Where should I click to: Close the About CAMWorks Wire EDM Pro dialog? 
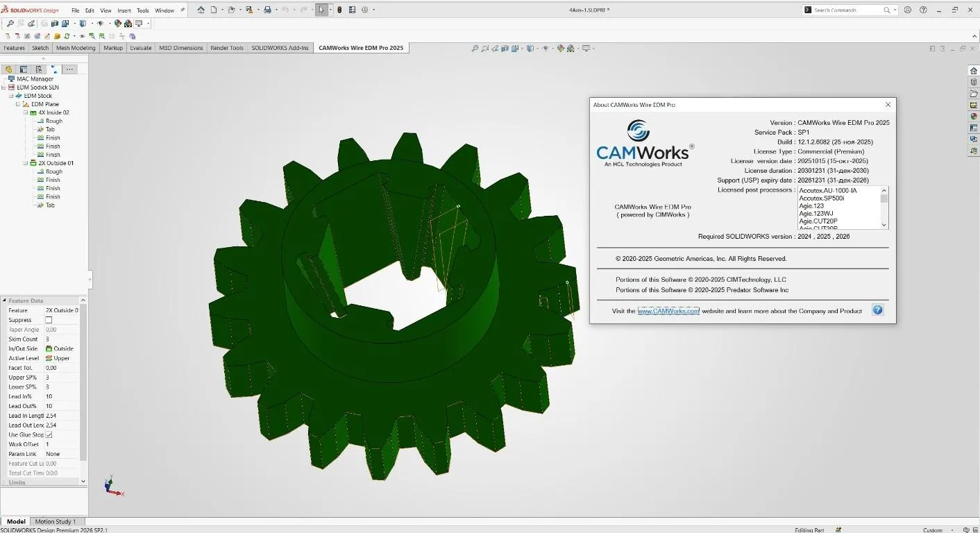(x=888, y=105)
